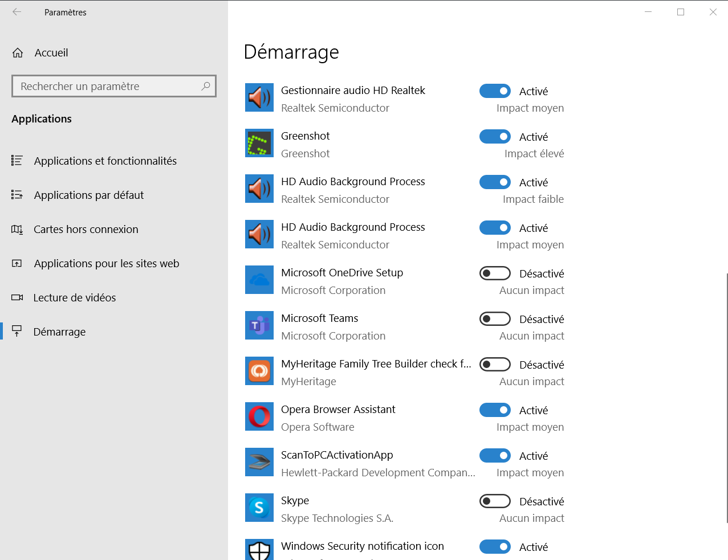
Task: Toggle the Impact faible HD Audio Background Process switch
Action: [x=495, y=182]
